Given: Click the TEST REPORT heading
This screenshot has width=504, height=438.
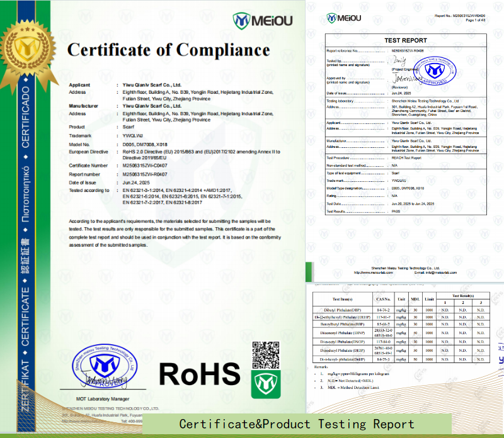Looking at the screenshot, I should [405, 40].
